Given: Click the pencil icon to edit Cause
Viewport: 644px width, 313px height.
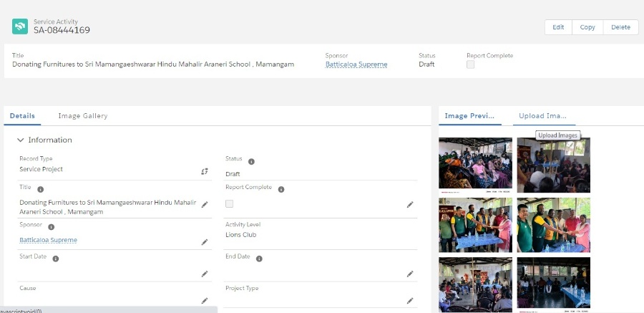Looking at the screenshot, I should (x=205, y=301).
